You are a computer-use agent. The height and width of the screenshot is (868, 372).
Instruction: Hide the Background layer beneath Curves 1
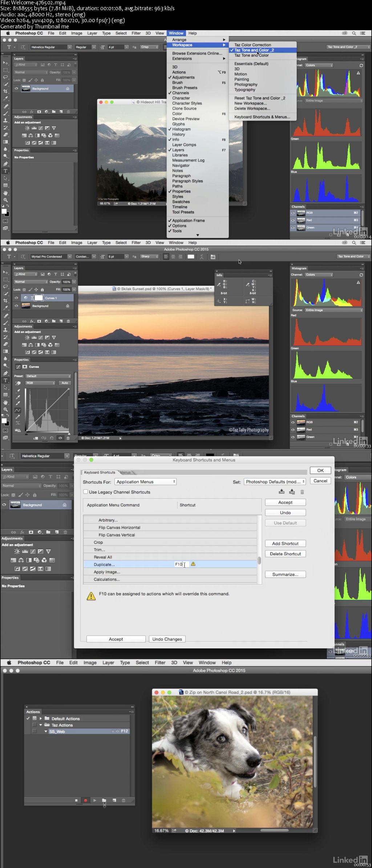click(x=16, y=306)
